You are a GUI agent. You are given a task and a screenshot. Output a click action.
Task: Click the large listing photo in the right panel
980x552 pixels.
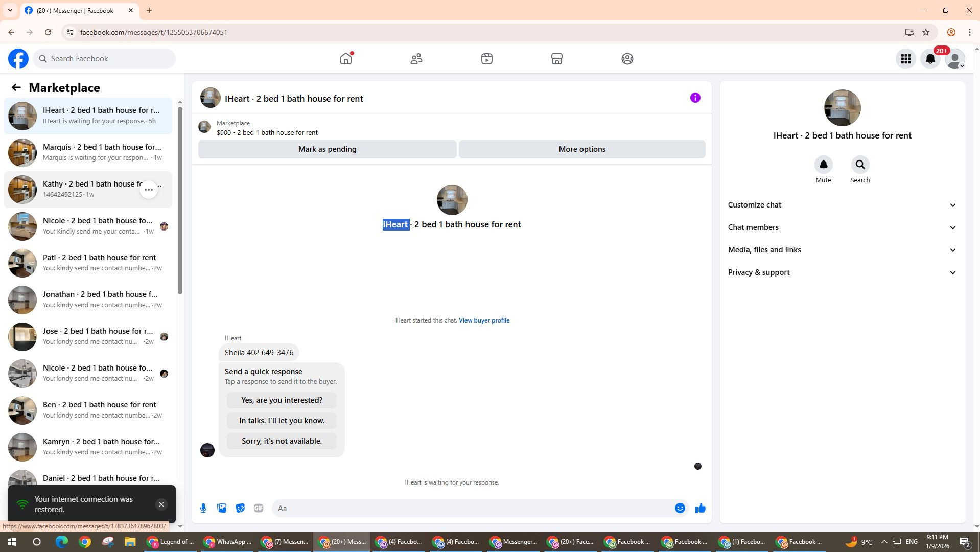tap(842, 108)
